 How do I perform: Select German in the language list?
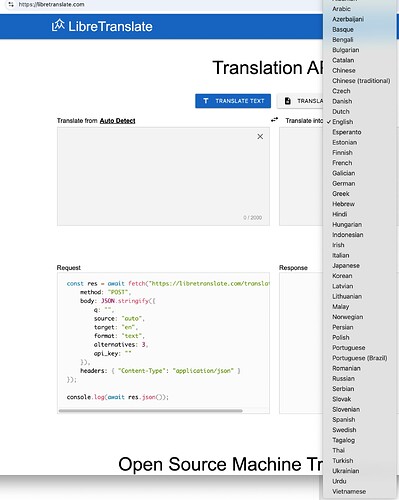click(x=343, y=183)
